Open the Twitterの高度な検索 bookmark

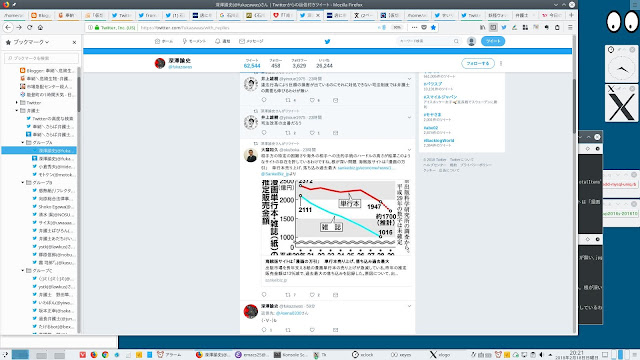(50, 118)
